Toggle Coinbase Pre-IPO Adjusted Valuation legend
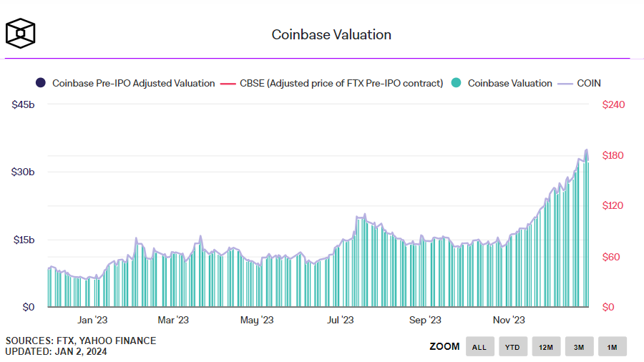Viewport: 644px width, 362px height. click(125, 83)
